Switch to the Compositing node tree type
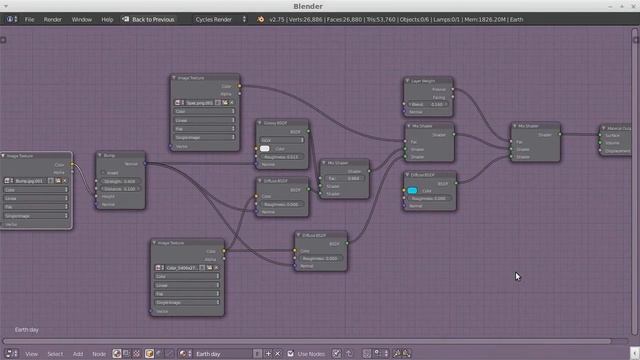The width and height of the screenshot is (640, 360). click(x=127, y=353)
